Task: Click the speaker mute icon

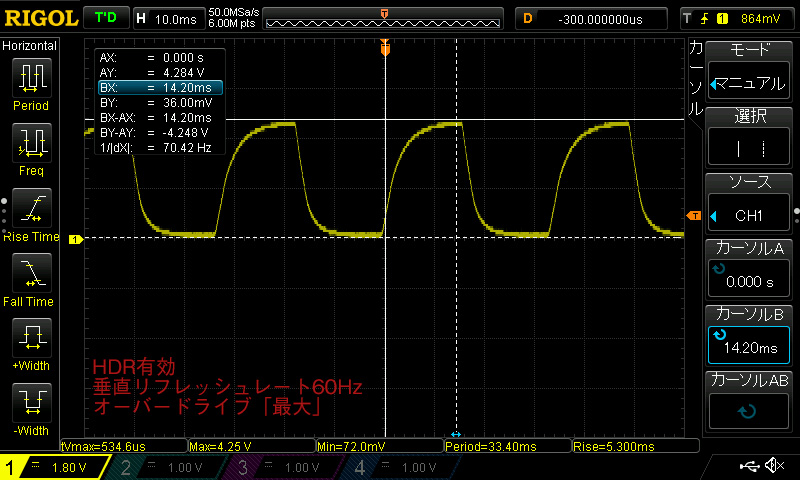Action: pyautogui.click(x=775, y=466)
